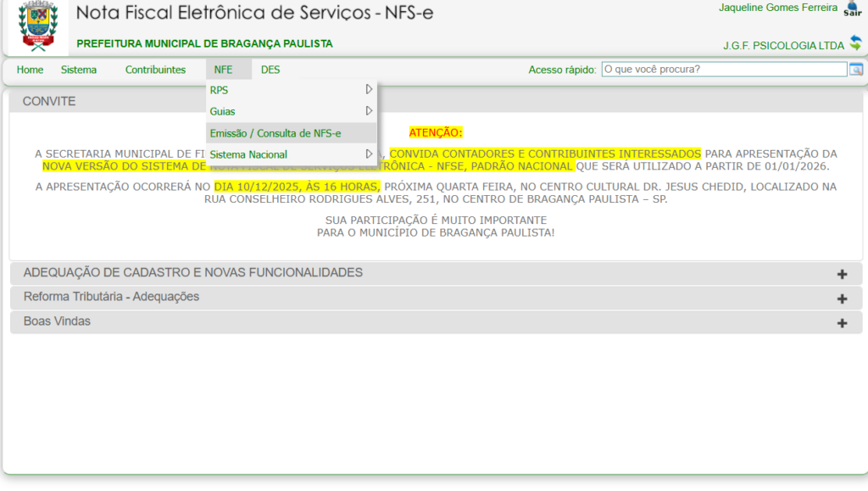Open the Sistema menu
The width and height of the screenshot is (868, 491).
click(79, 70)
